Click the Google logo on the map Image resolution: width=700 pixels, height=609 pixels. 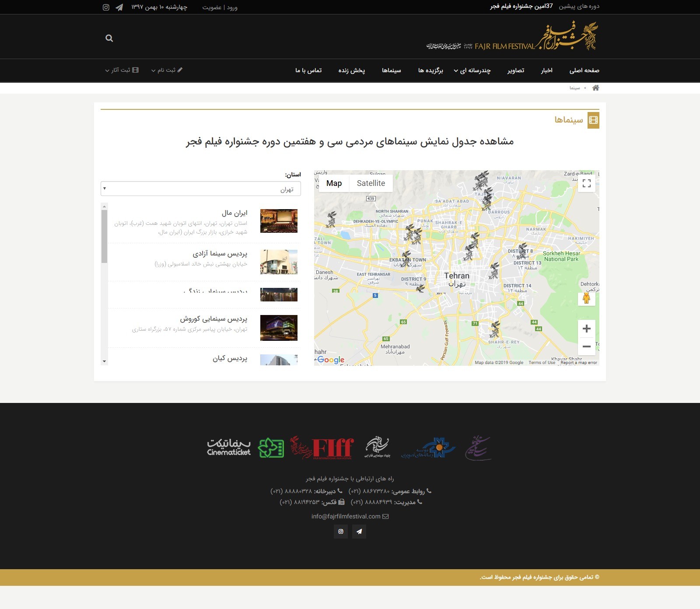(331, 360)
